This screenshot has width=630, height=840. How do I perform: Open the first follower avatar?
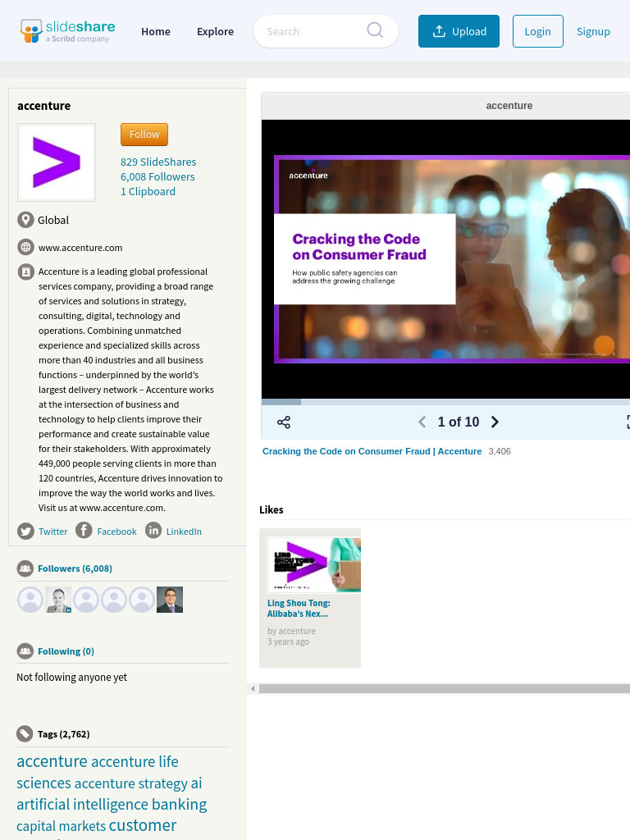coord(30,600)
